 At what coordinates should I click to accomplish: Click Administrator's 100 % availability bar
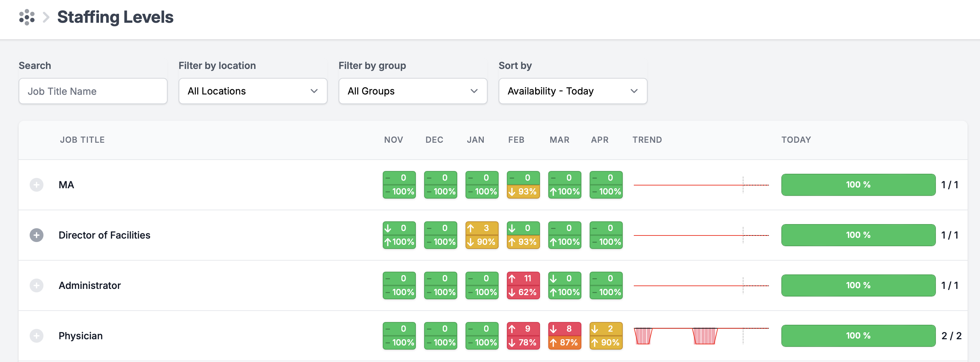(858, 285)
